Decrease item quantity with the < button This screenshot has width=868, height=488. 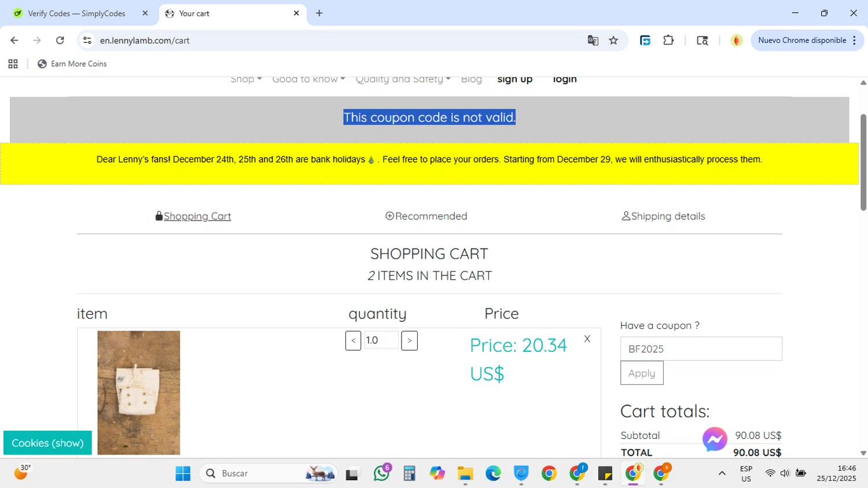pyautogui.click(x=353, y=340)
